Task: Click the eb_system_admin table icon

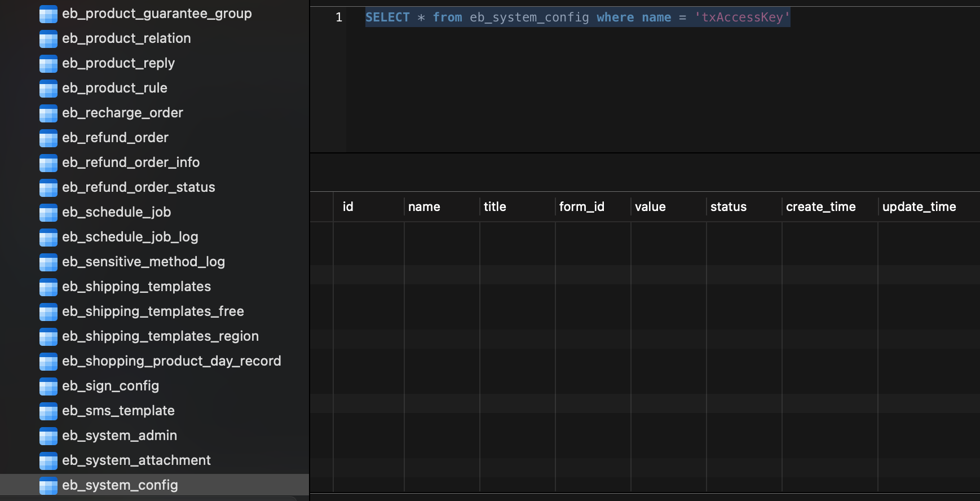Action: click(x=48, y=436)
